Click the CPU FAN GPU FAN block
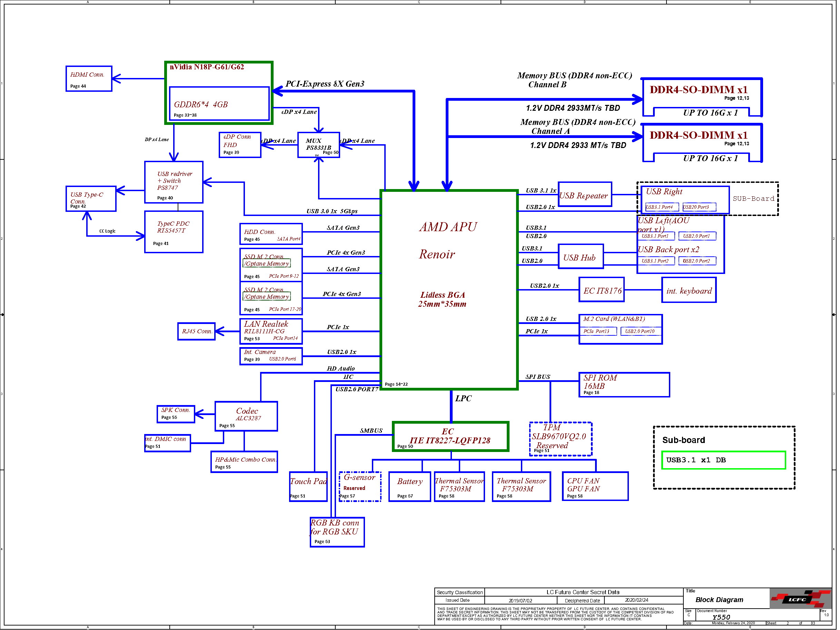The width and height of the screenshot is (840, 630). point(595,486)
